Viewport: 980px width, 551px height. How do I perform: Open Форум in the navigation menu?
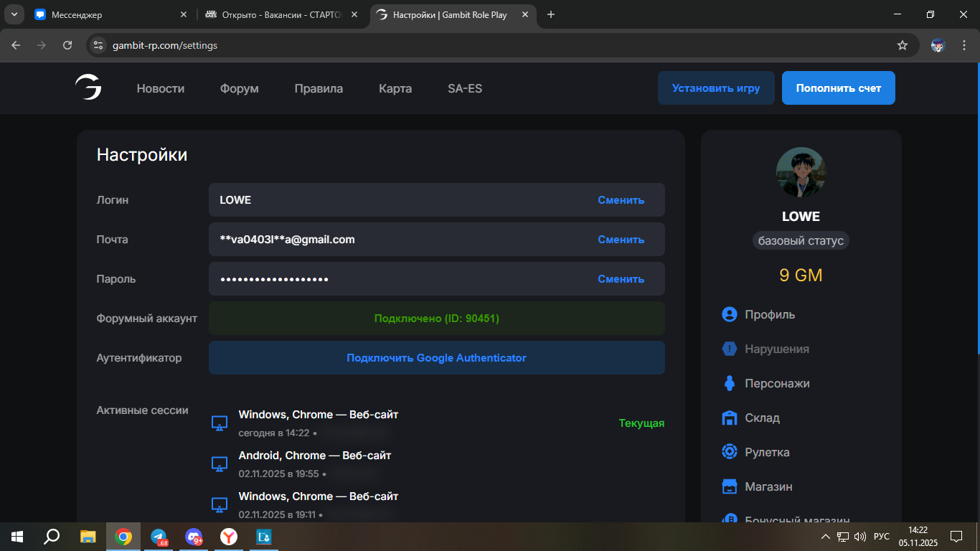coord(239,89)
